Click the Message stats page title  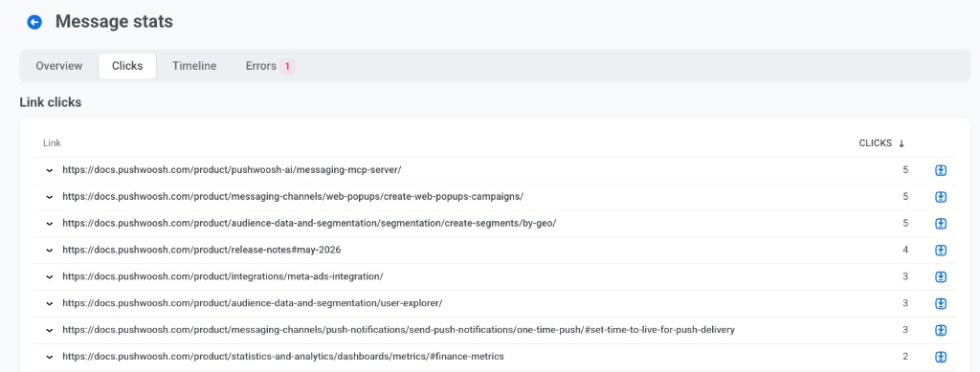point(115,22)
